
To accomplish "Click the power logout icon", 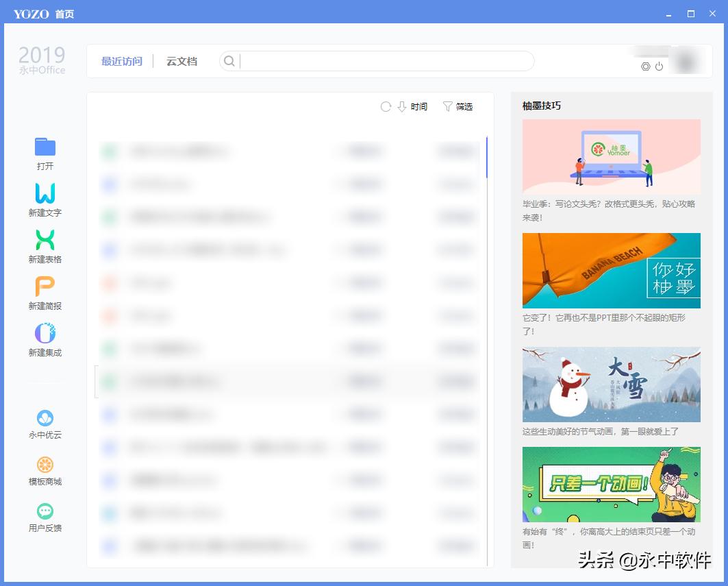I will (x=659, y=66).
